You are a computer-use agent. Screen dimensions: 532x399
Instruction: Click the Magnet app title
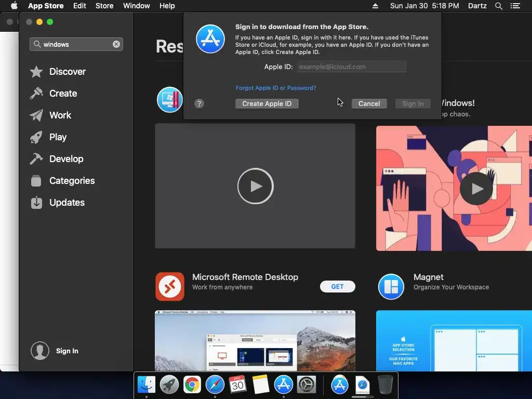click(428, 277)
